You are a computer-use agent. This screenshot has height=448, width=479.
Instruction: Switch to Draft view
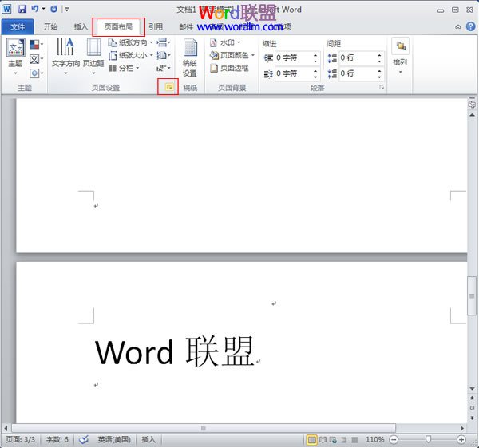tap(354, 440)
